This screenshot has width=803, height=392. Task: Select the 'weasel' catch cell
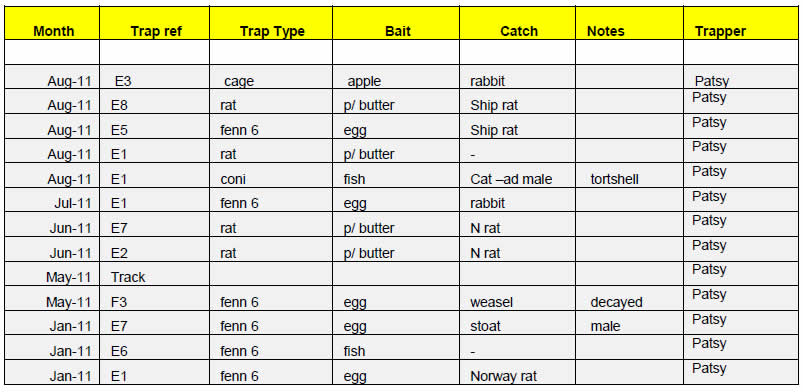(x=518, y=299)
